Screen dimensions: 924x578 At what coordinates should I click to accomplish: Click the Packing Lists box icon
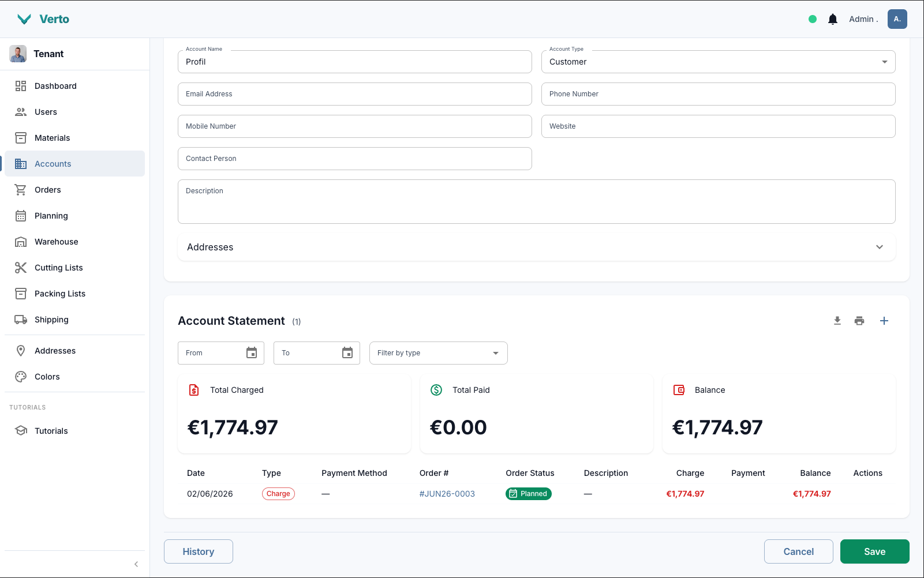21,294
